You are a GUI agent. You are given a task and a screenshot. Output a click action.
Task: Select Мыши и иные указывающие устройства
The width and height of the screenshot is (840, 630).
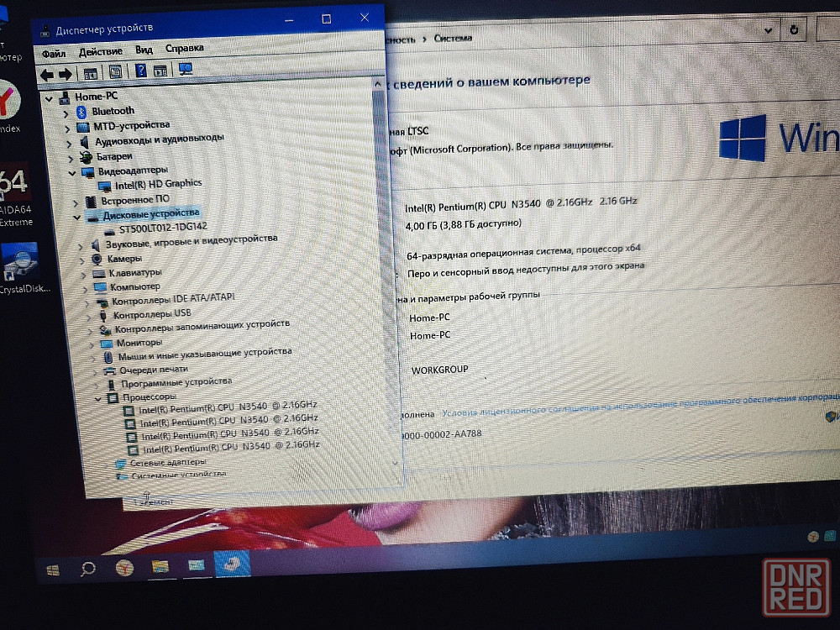(x=205, y=354)
